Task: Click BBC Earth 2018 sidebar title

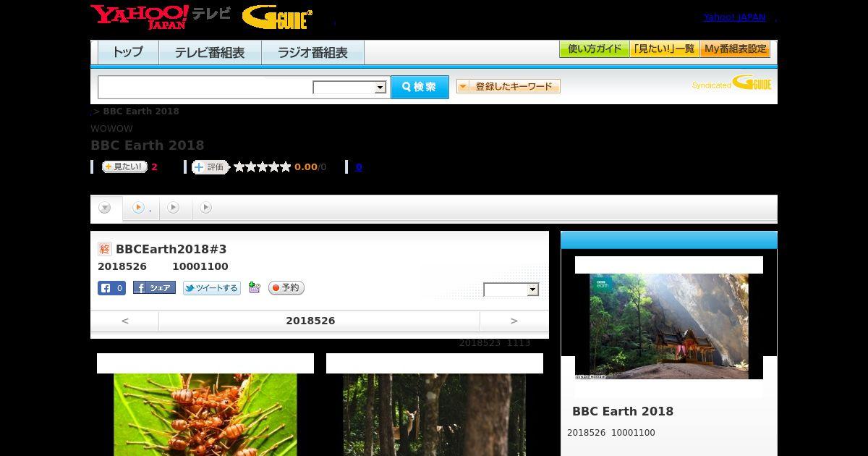Action: click(623, 411)
